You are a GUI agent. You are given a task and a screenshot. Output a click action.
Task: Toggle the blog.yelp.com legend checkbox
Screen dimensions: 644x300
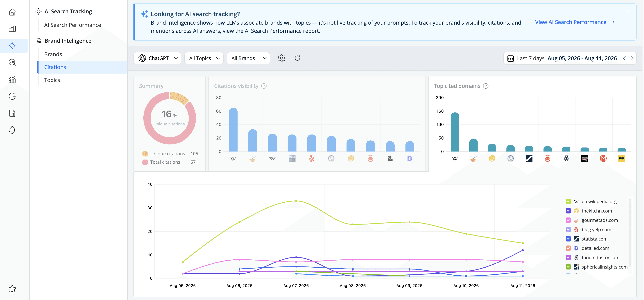point(568,229)
